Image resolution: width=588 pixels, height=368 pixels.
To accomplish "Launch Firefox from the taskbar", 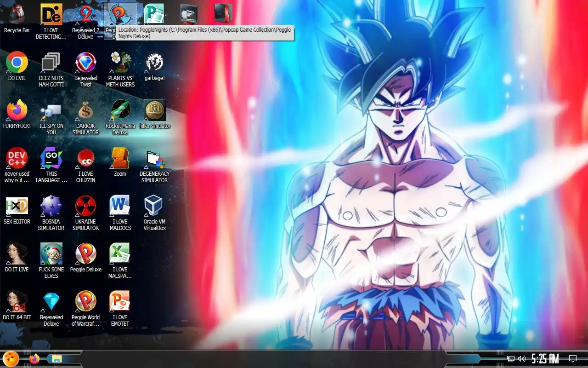I will point(34,359).
